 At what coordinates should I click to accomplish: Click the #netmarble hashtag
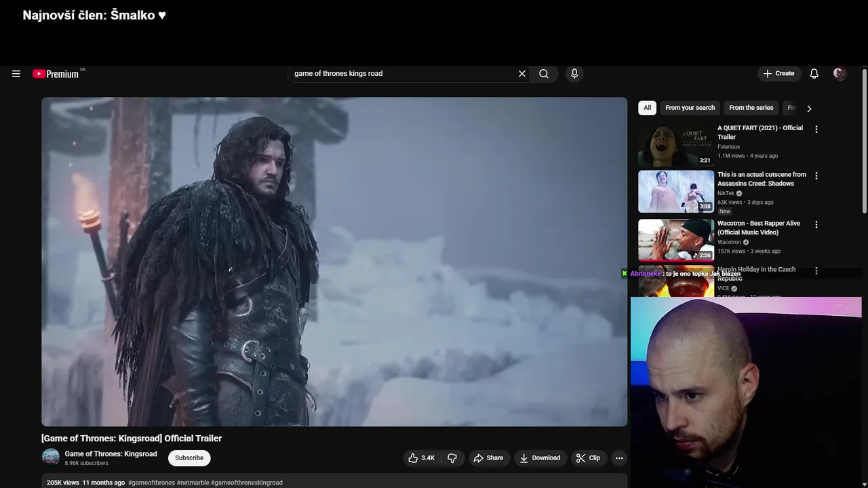coord(193,483)
